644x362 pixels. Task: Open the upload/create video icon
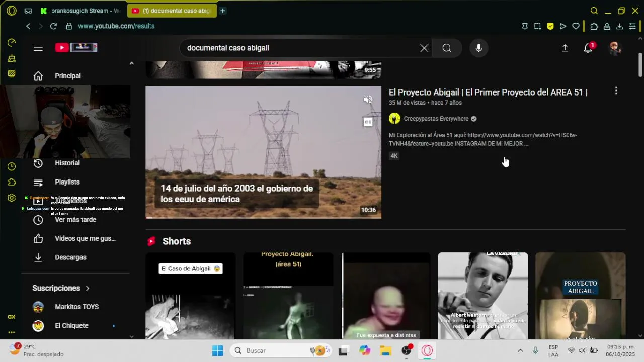[x=565, y=48]
